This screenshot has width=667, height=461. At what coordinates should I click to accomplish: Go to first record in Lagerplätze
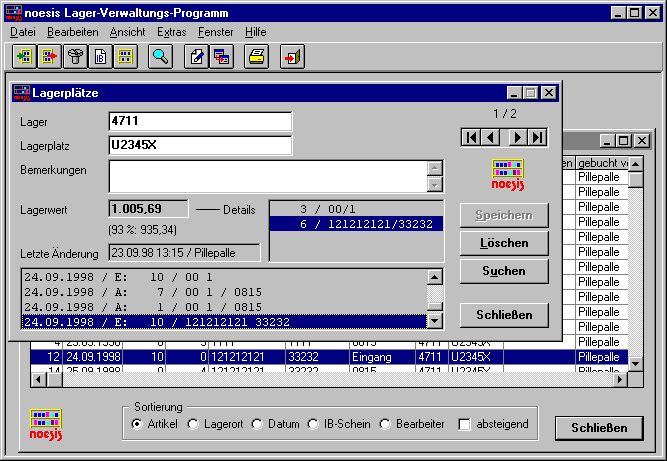[x=471, y=137]
